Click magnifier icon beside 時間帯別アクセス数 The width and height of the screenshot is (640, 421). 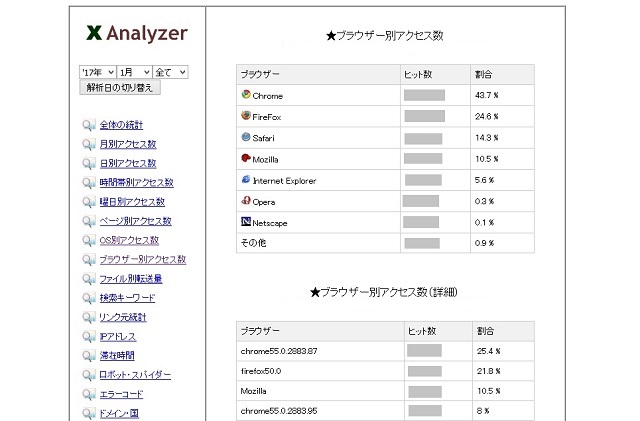click(89, 183)
